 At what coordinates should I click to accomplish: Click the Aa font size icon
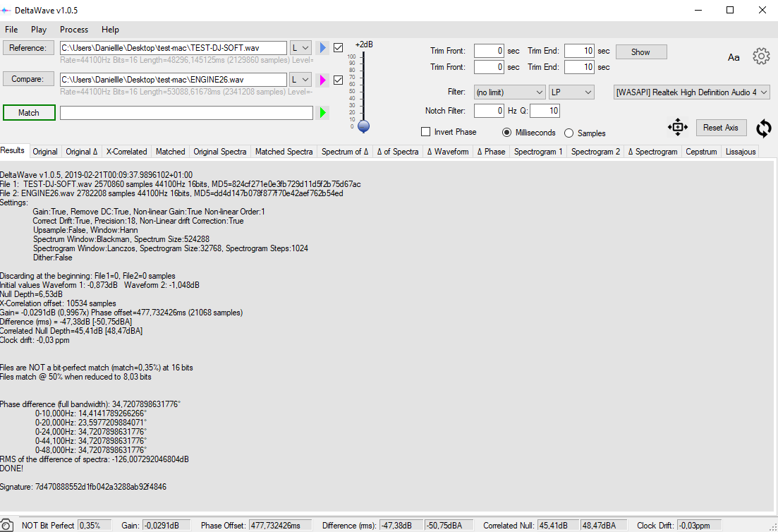pyautogui.click(x=734, y=57)
